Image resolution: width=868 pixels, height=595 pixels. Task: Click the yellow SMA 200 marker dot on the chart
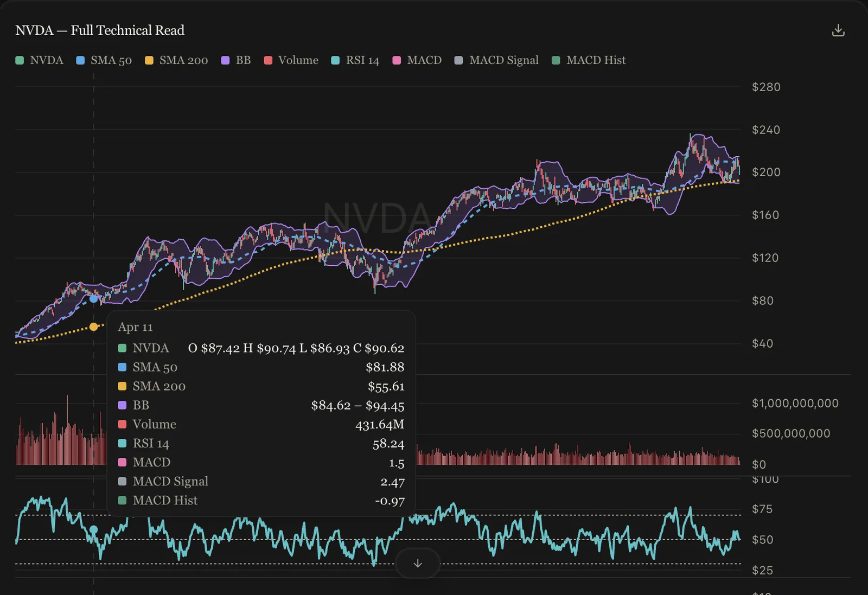[94, 327]
